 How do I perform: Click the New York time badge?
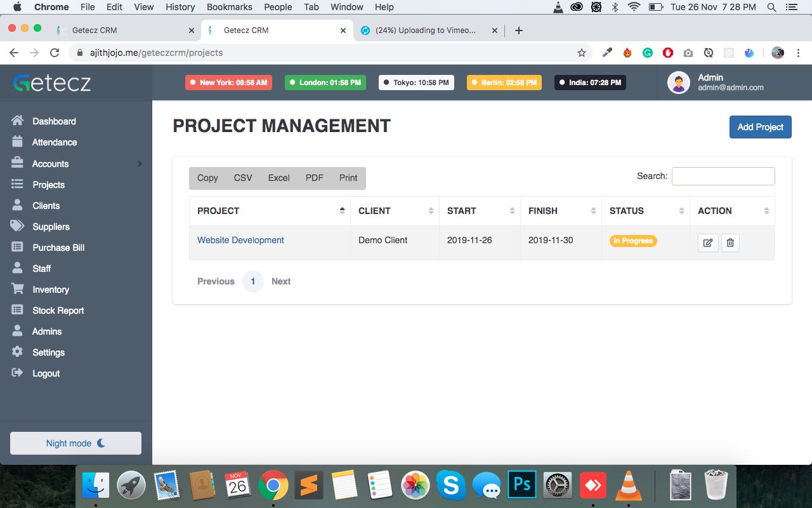[x=228, y=83]
